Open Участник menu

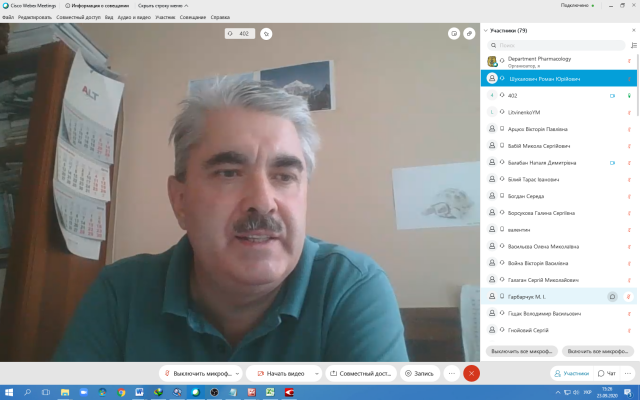[x=165, y=17]
